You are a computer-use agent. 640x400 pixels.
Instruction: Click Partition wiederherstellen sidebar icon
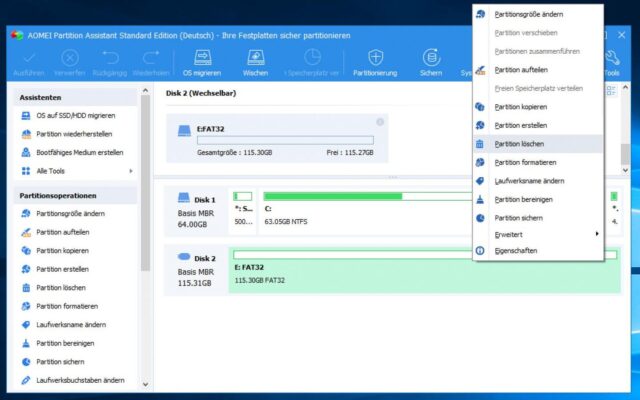click(26, 134)
